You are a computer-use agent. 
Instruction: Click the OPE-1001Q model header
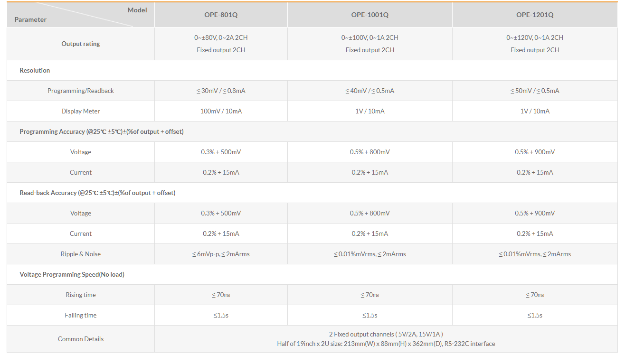(370, 15)
